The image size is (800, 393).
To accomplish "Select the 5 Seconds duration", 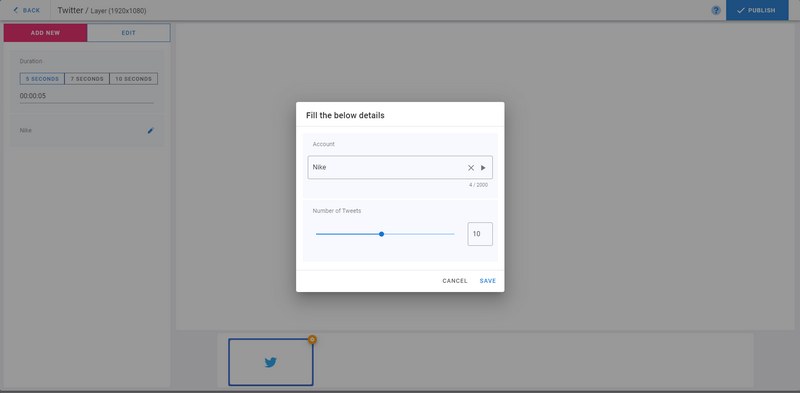I will point(42,79).
